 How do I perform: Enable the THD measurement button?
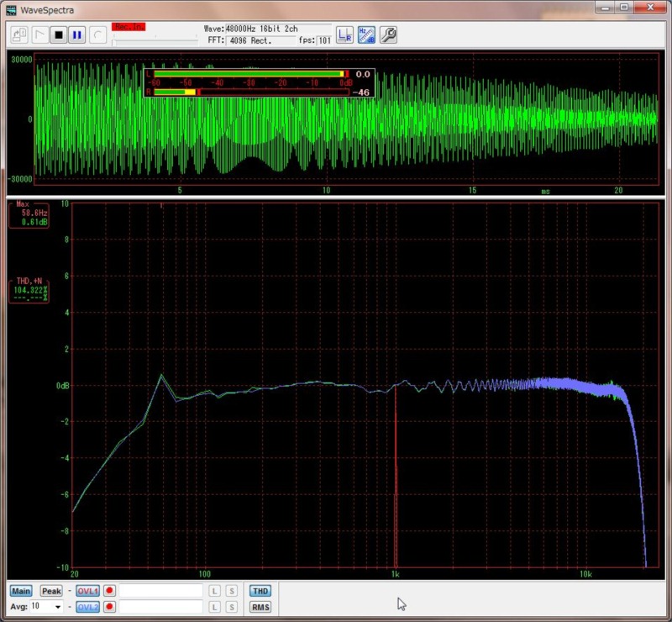[x=260, y=591]
